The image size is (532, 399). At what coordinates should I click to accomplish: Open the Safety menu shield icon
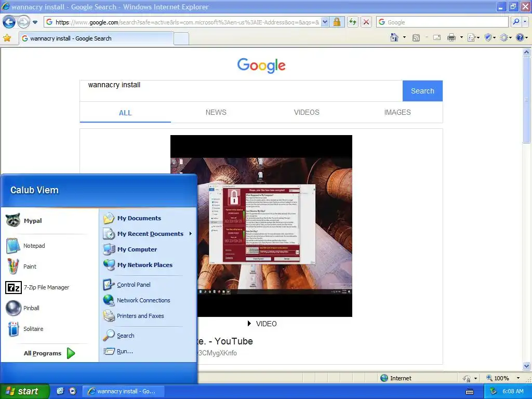490,37
